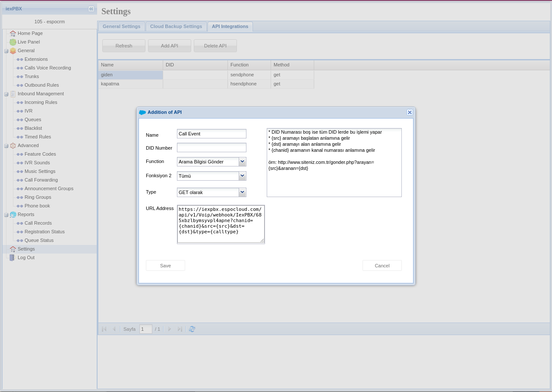This screenshot has height=392, width=552.
Task: Open the General Settings tab
Action: point(121,26)
